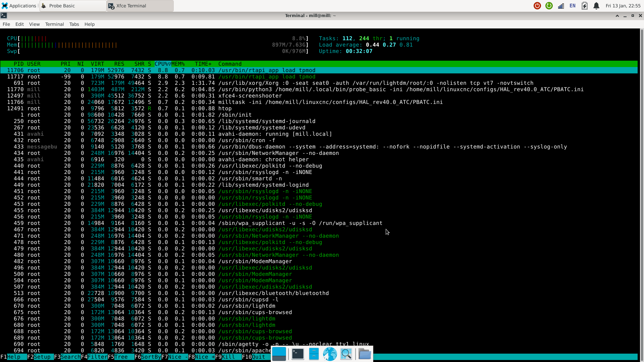Launch the web browser globe dock icon
The image size is (644, 362).
point(330,354)
